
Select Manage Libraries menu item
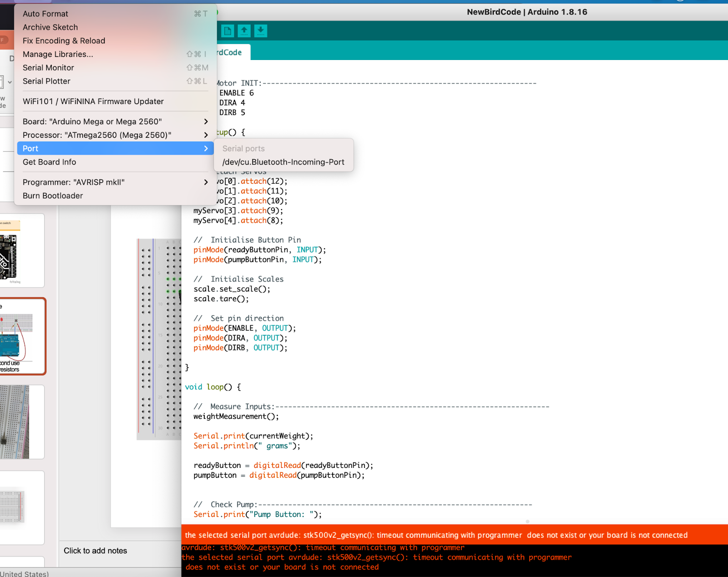click(58, 54)
